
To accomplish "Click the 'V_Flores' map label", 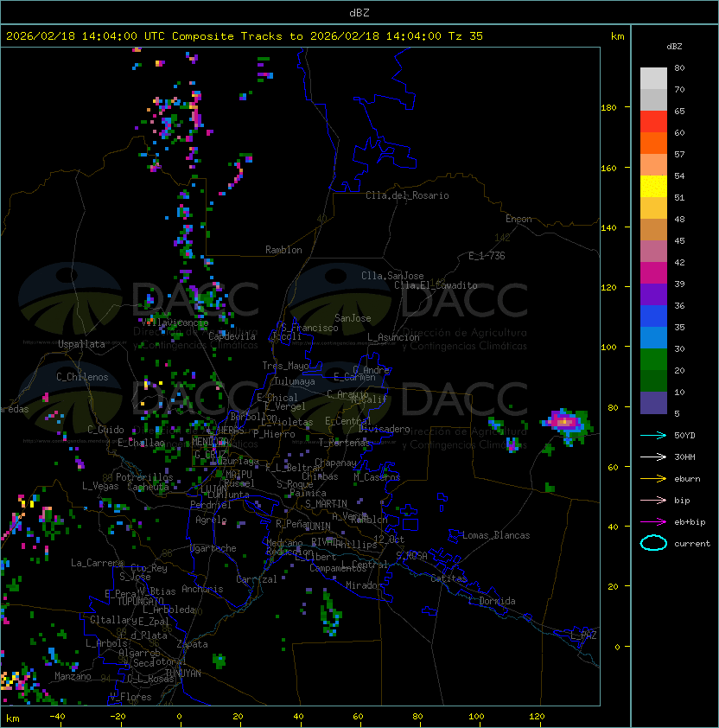I will (x=130, y=697).
